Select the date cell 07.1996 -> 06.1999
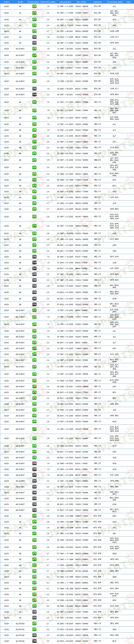The image size is (134, 644). (x=65, y=589)
